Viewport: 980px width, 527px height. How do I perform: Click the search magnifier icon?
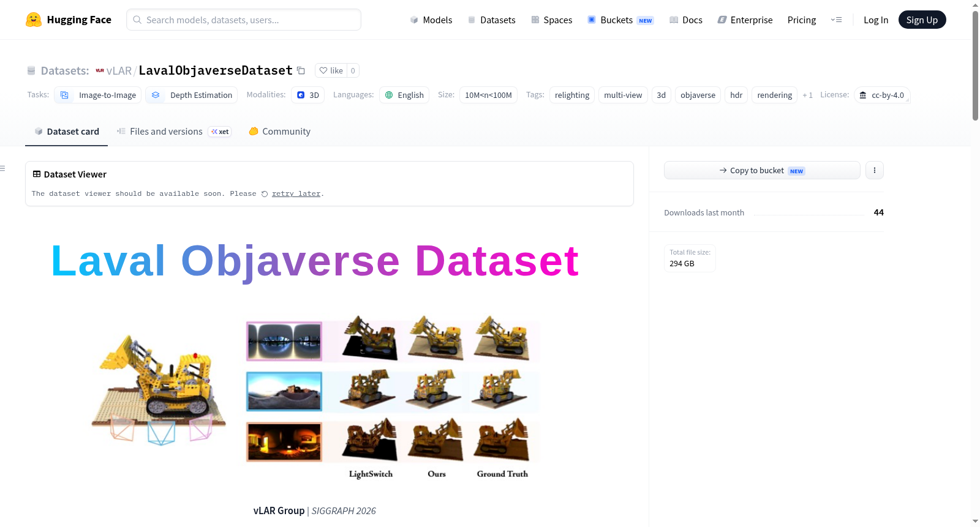pos(137,20)
